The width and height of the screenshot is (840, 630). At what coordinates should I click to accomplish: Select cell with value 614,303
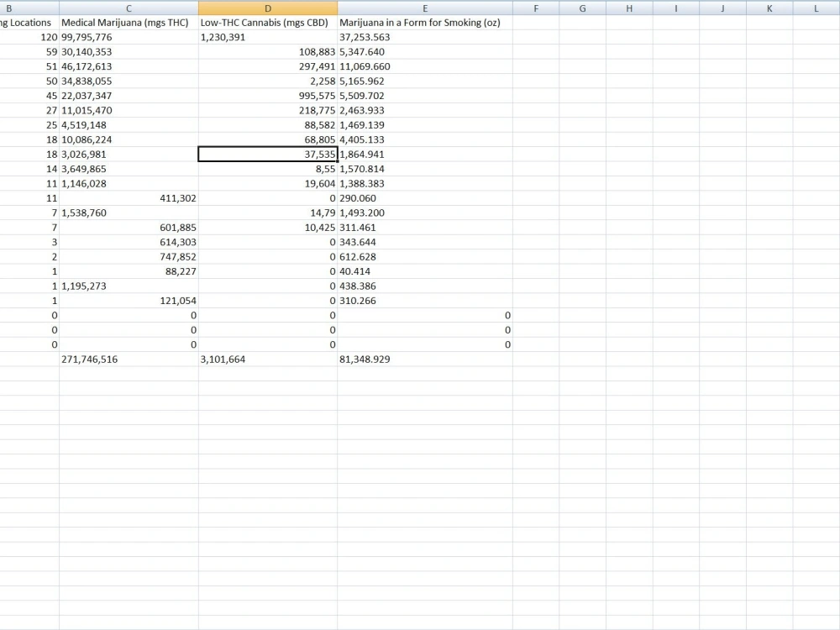tap(129, 242)
